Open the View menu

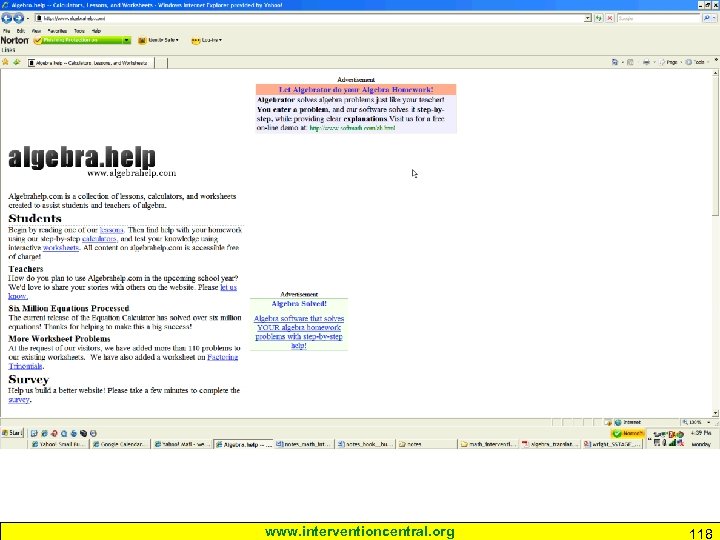(36, 31)
